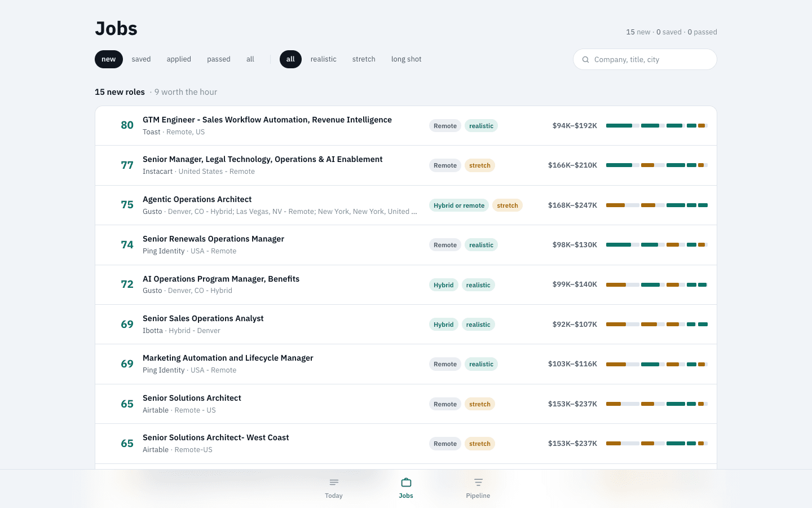
Task: Focus the Company, title, city search field
Action: 645,59
